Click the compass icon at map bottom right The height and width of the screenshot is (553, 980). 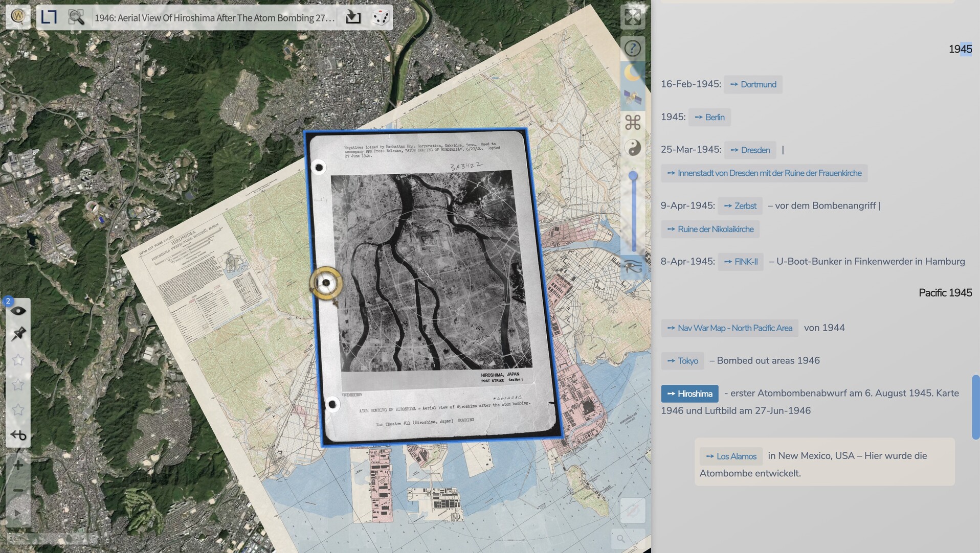click(633, 511)
